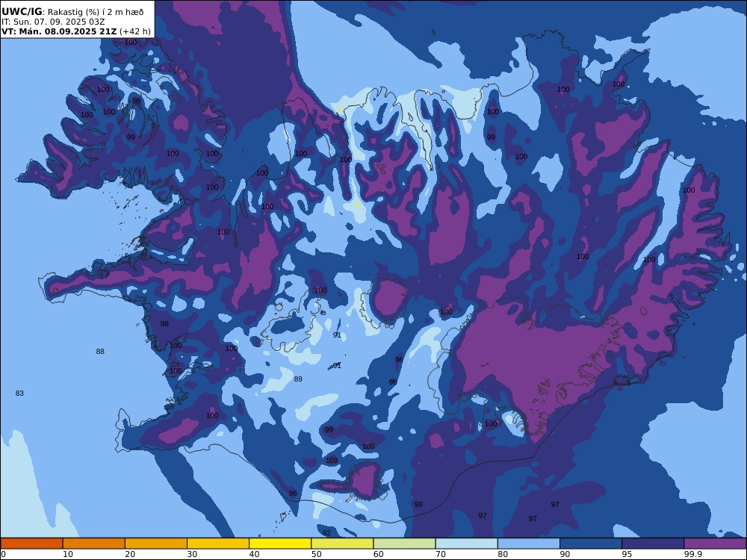Select the legend scale label '60'
Viewport: 747px width, 560px height.
(379, 554)
